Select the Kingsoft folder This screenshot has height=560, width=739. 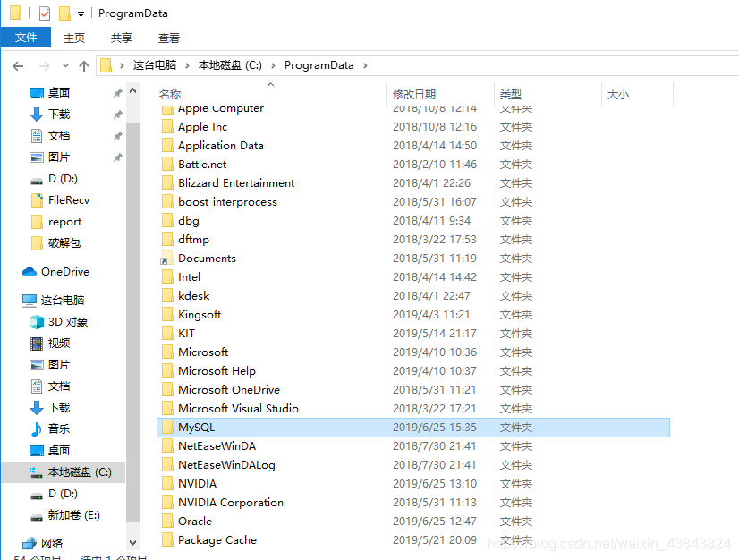pos(200,314)
